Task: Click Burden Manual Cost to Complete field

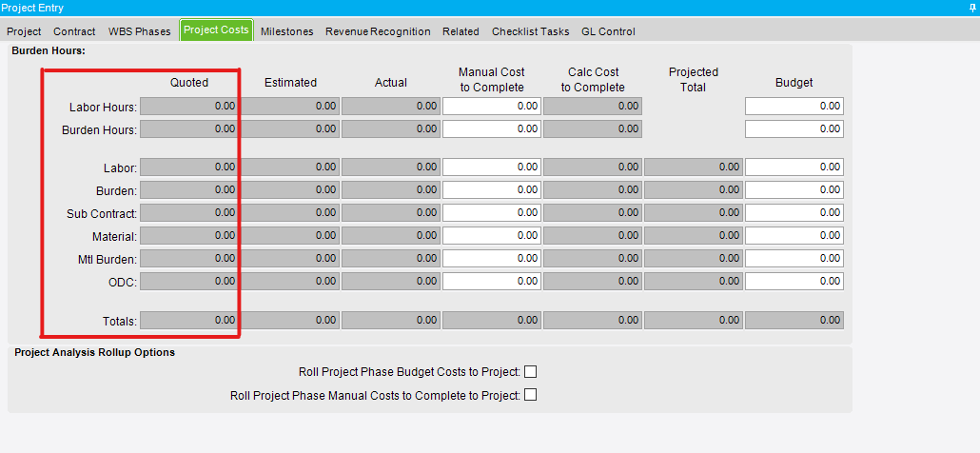Action: (492, 189)
